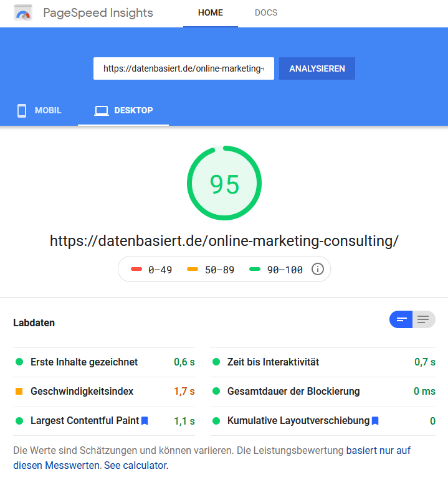Click the green dot beside Zeit bis Interaktivität

216,362
